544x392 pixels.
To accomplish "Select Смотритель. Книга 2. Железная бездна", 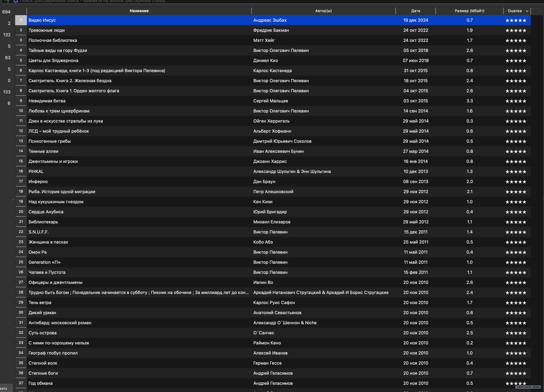I will point(70,81).
